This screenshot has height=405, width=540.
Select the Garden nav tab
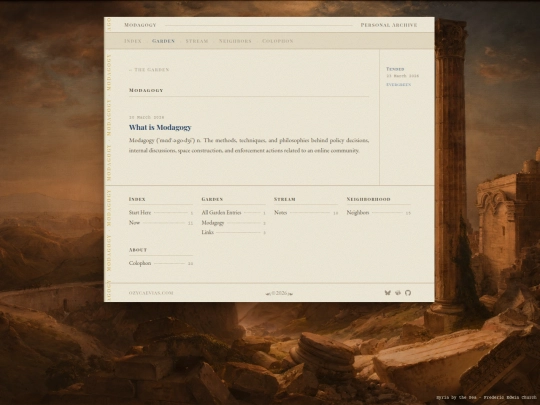[163, 41]
